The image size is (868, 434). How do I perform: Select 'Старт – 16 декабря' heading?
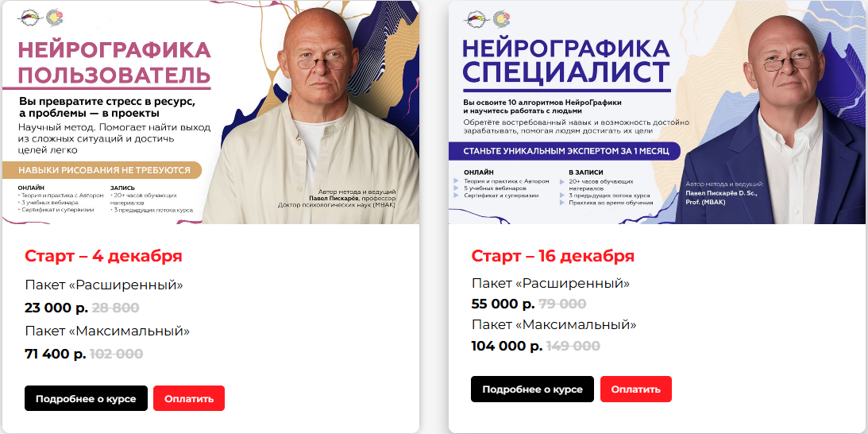tap(553, 256)
